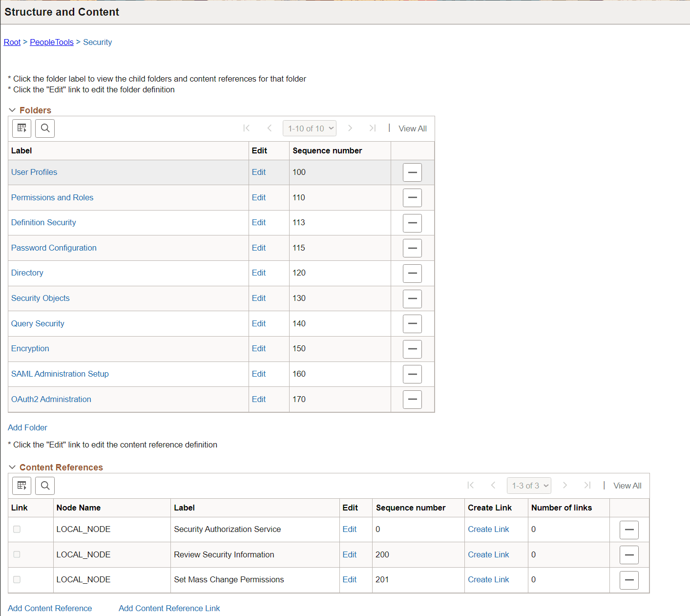Click the Security breadcrumb text
The height and width of the screenshot is (616, 690).
click(98, 42)
